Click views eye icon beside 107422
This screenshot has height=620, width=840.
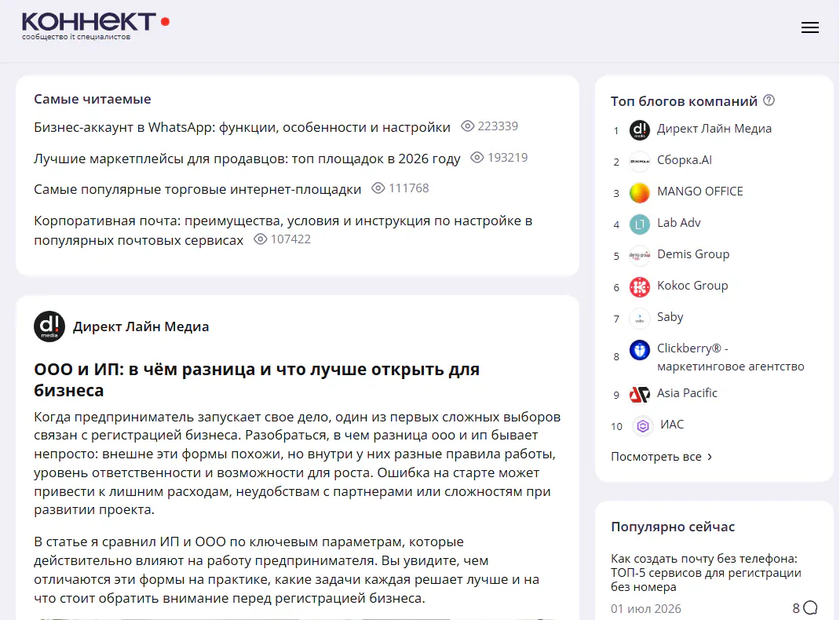[x=261, y=239]
